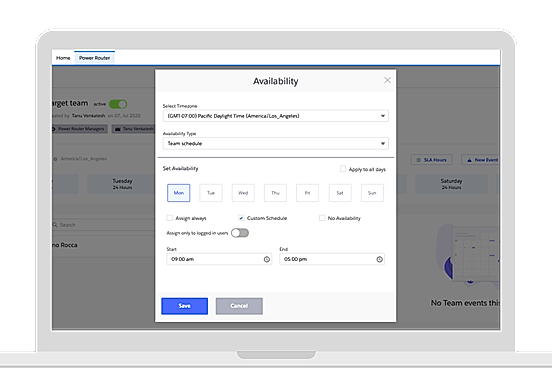Check the Apply to all days box
The height and width of the screenshot is (368, 552).
coord(343,169)
